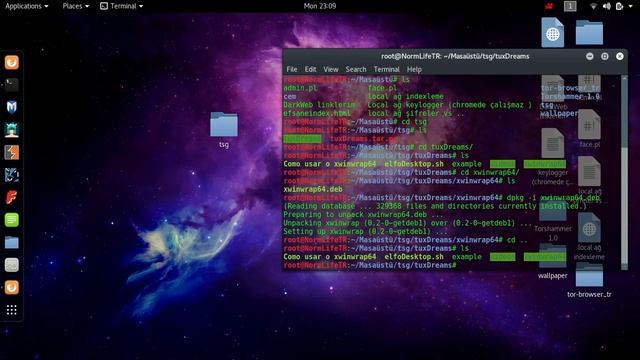Screen dimensions: 640x360
Task: Open the Places menu
Action: 76,6
